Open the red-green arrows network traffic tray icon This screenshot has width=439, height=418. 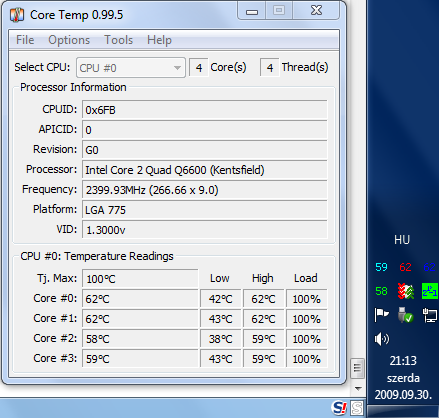pos(406,291)
